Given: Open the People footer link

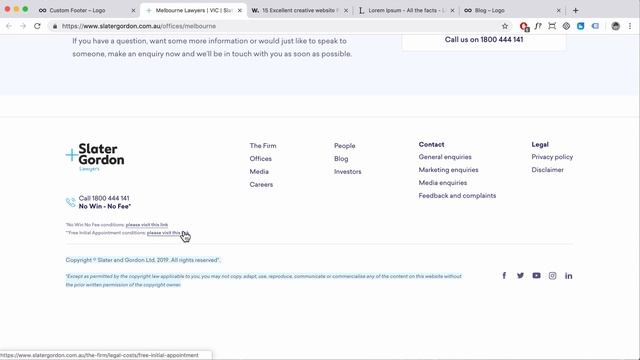Looking at the screenshot, I should pyautogui.click(x=344, y=146).
